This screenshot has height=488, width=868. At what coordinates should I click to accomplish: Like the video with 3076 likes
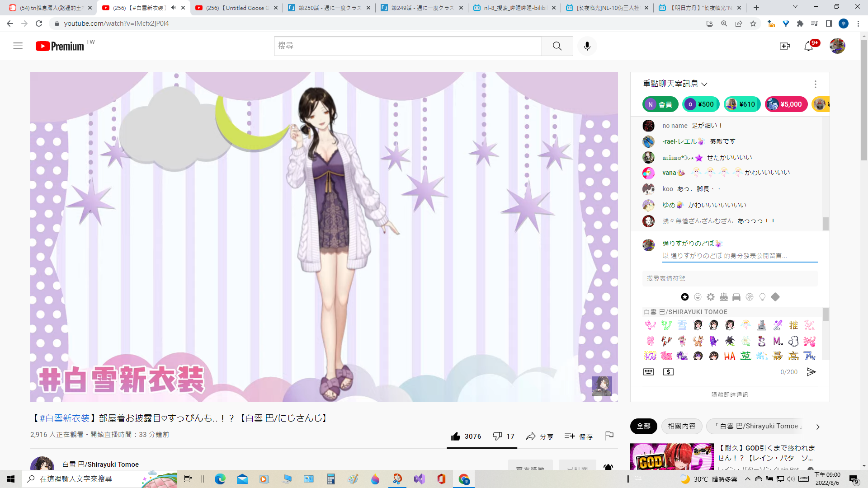(466, 436)
